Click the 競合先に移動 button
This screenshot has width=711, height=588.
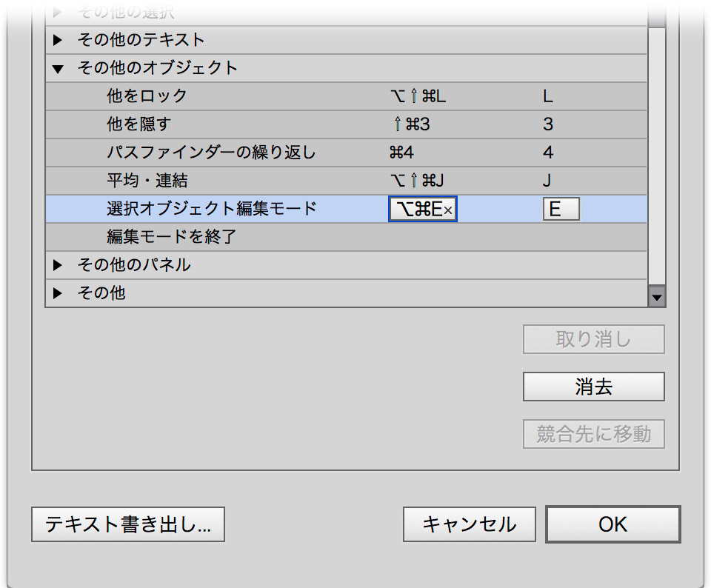(594, 434)
